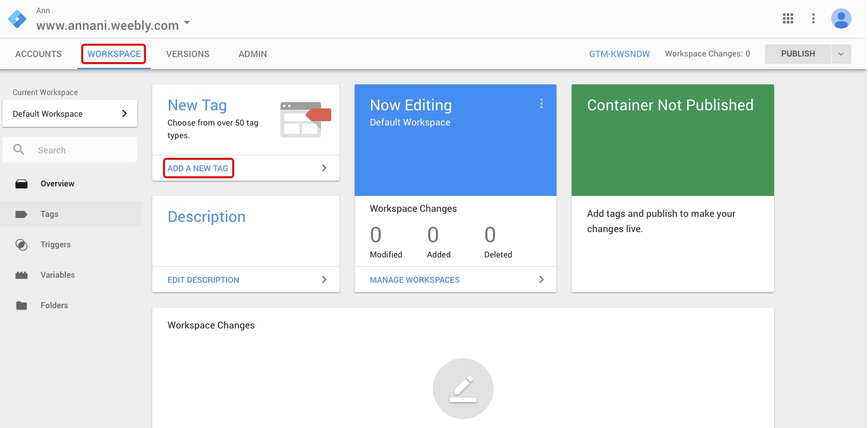Open Now Editing card three-dot menu
This screenshot has width=868, height=428.
[541, 103]
